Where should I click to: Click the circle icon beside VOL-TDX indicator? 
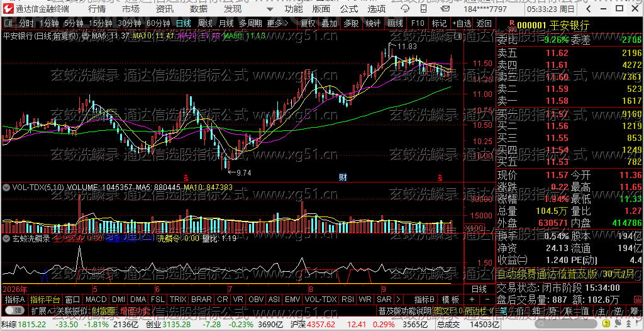(x=6, y=187)
